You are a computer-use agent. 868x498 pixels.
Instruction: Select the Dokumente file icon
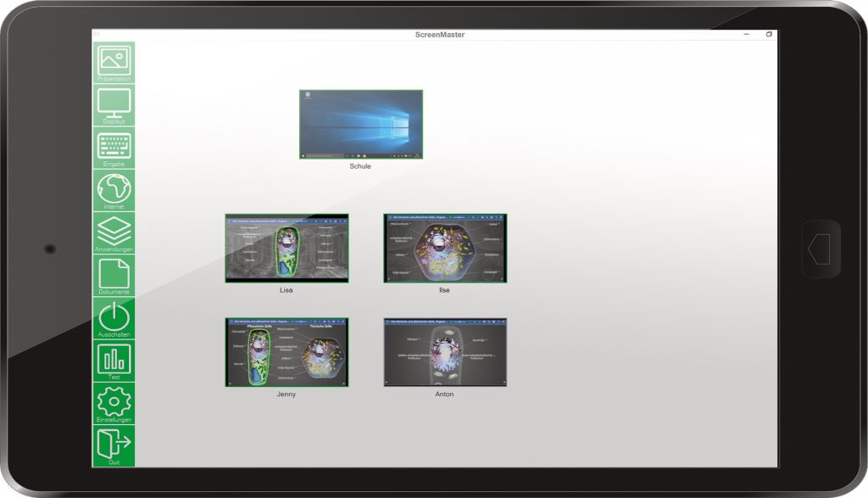[x=114, y=276]
